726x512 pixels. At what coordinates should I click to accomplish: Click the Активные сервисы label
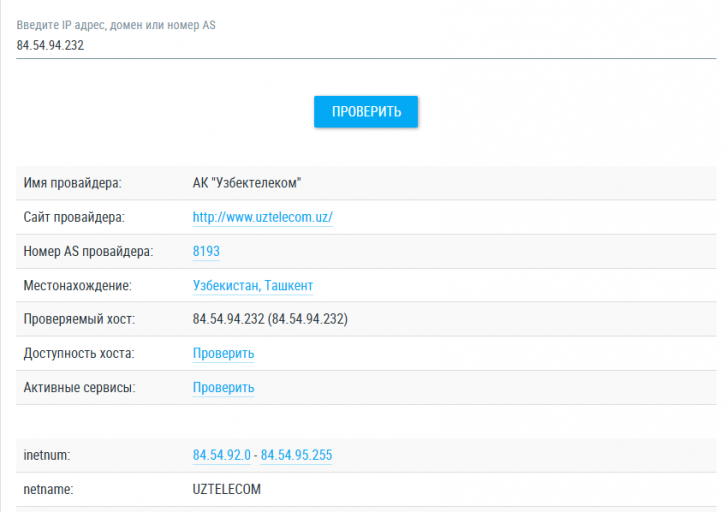coord(79,387)
